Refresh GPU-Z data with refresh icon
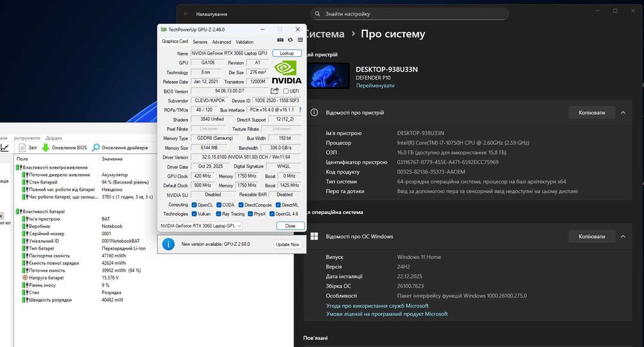Screen dimensions: 644x347 coord(290,40)
